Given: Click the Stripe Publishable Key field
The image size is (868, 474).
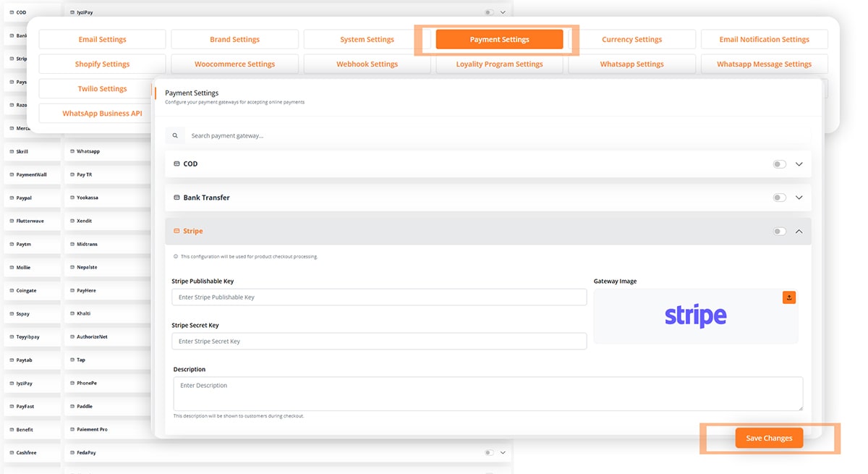Looking at the screenshot, I should coord(379,297).
